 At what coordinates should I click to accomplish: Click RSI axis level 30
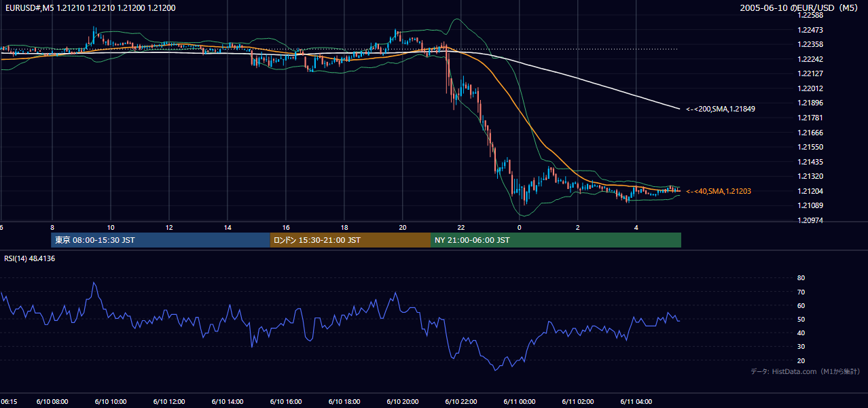tap(801, 347)
